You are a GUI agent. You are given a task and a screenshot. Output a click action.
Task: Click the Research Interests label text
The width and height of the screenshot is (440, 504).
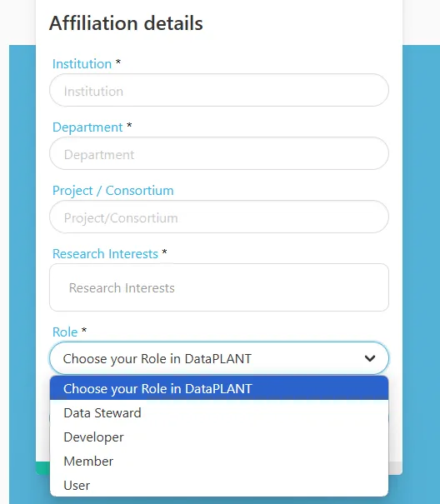point(105,254)
